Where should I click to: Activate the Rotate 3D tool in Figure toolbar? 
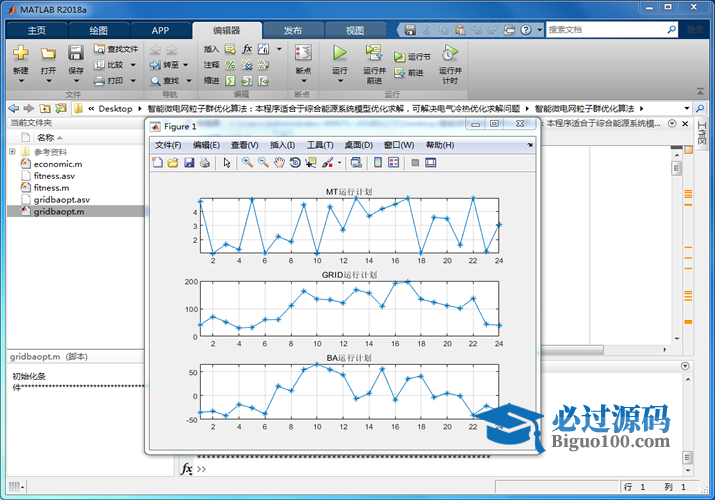click(x=295, y=162)
